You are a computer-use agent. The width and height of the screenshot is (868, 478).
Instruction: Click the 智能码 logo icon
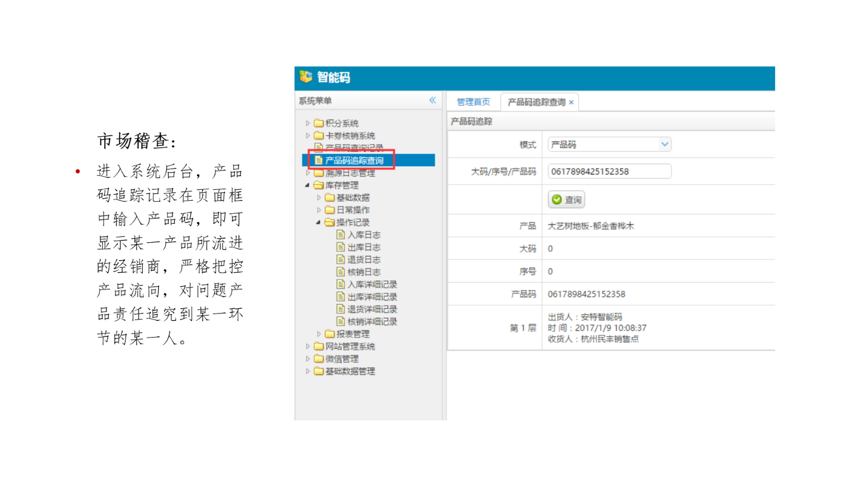pos(306,77)
